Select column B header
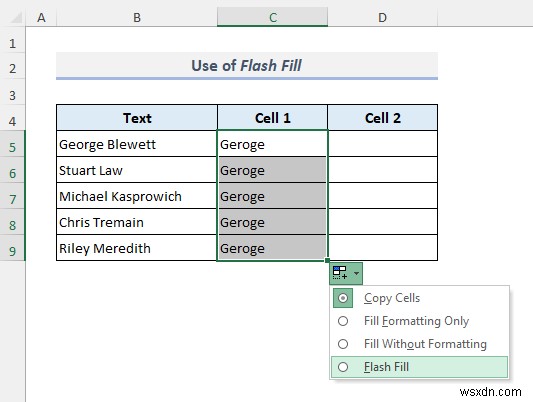533x402 pixels. (137, 17)
